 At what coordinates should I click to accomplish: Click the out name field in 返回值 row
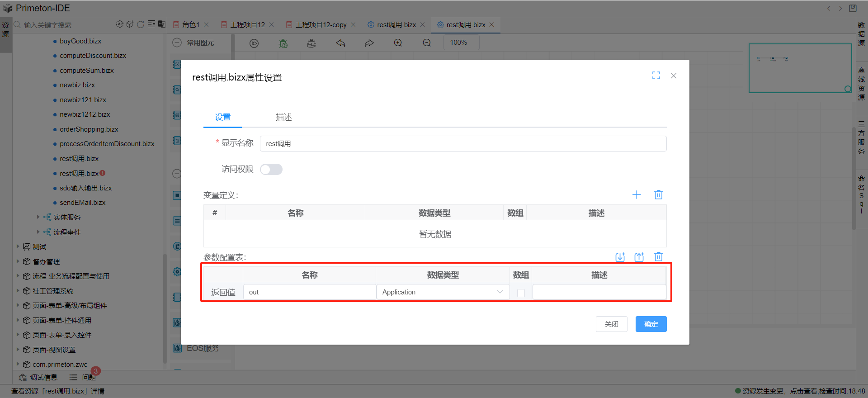(x=310, y=292)
